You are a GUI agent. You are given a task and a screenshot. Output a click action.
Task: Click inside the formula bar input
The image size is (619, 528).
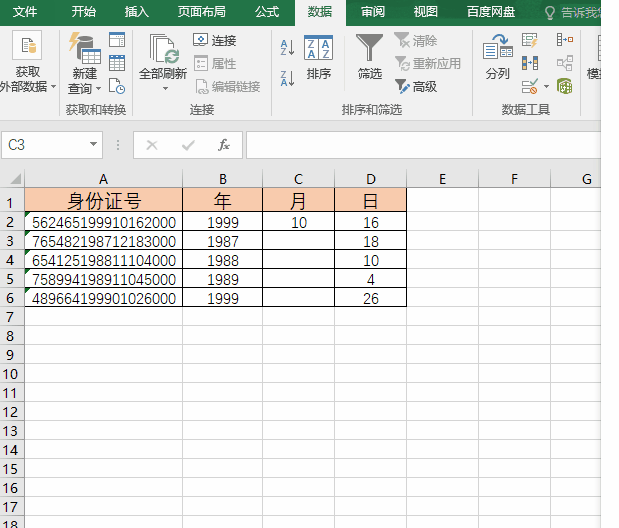423,145
